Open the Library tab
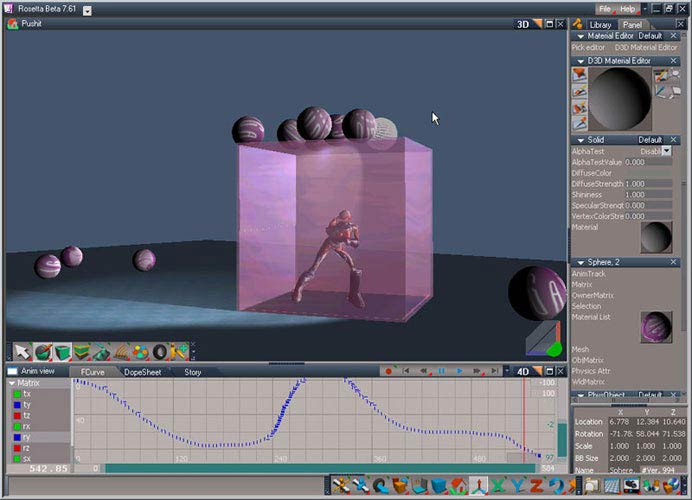This screenshot has width=692, height=500. (x=600, y=24)
